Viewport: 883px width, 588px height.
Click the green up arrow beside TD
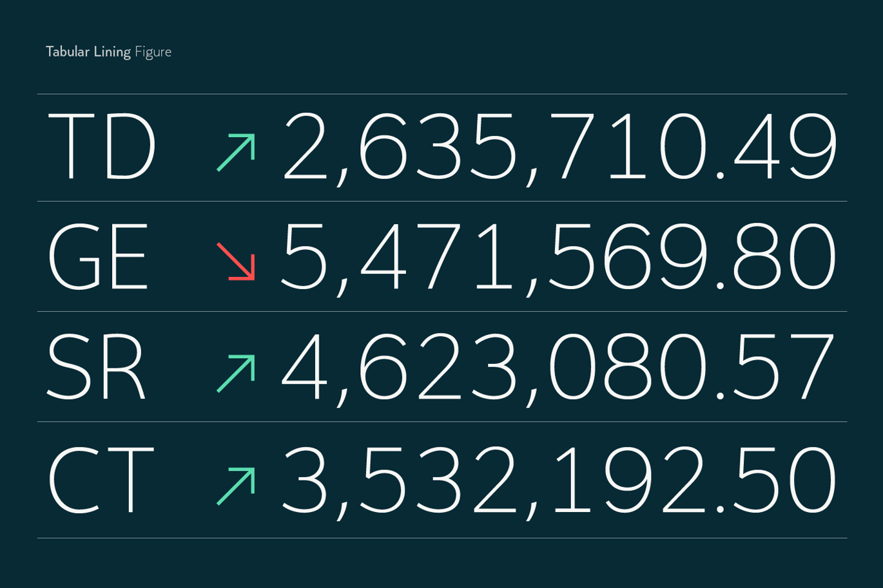236,153
